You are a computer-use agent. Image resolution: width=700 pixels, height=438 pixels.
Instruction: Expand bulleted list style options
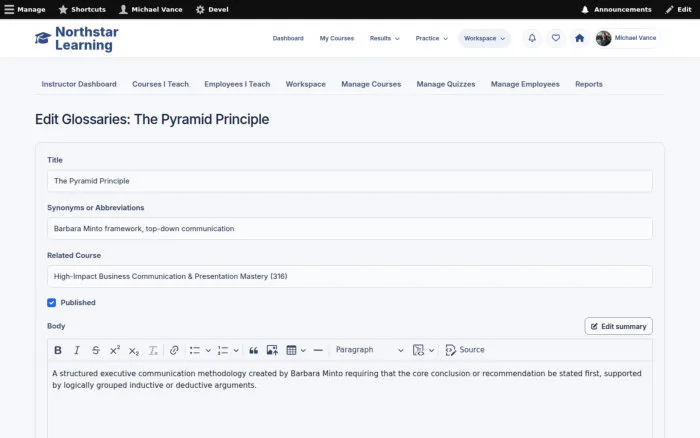coord(208,350)
